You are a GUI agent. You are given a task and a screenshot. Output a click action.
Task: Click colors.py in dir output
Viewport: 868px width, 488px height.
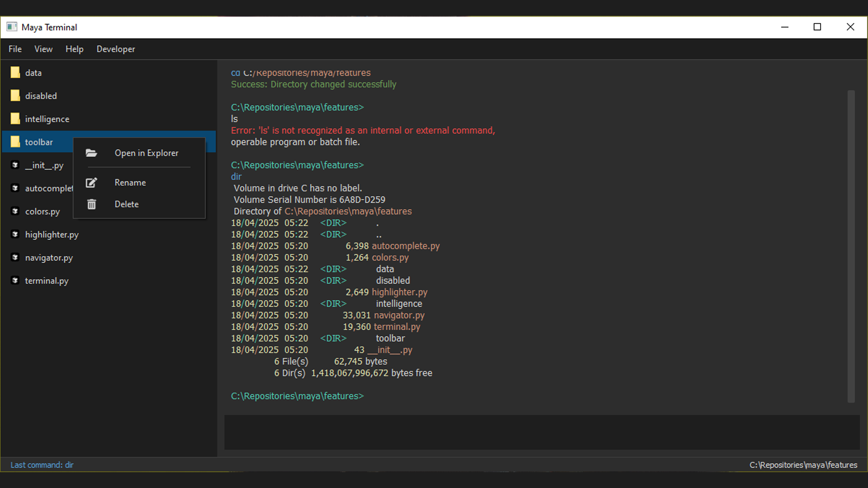coord(390,258)
